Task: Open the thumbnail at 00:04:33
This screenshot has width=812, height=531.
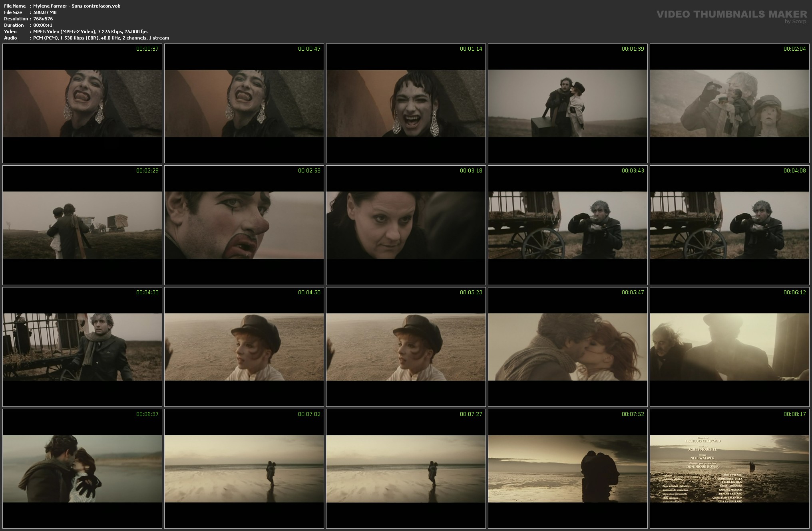Action: click(x=82, y=347)
